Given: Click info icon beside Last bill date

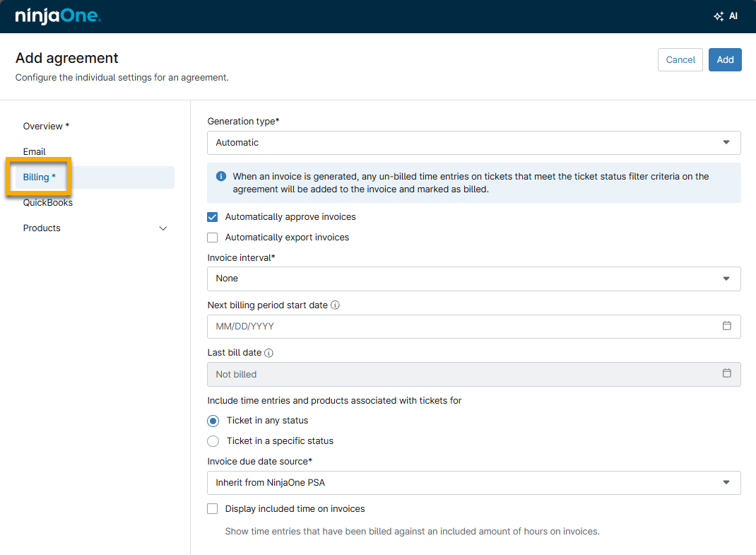Looking at the screenshot, I should click(268, 353).
